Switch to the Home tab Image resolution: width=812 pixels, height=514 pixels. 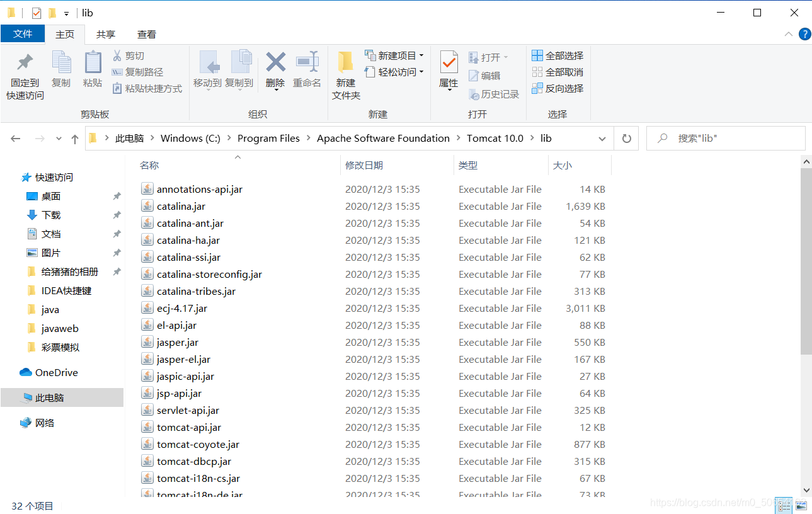[65, 34]
